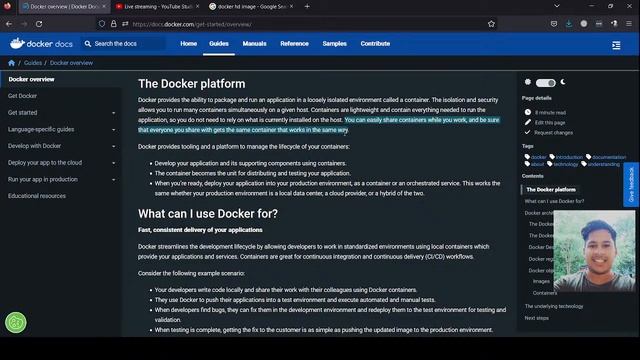Jump to What can I use Docker for?
Image resolution: width=640 pixels, height=360 pixels.
(x=554, y=201)
